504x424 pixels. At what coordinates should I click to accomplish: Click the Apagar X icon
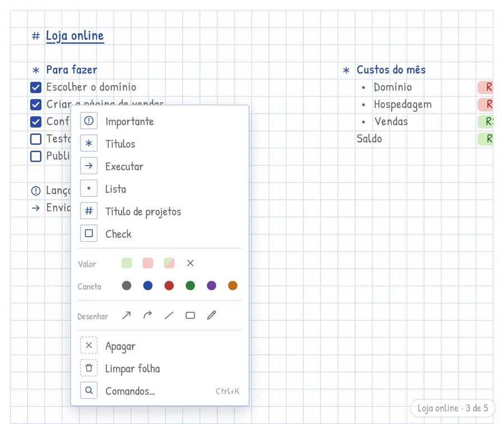(88, 345)
